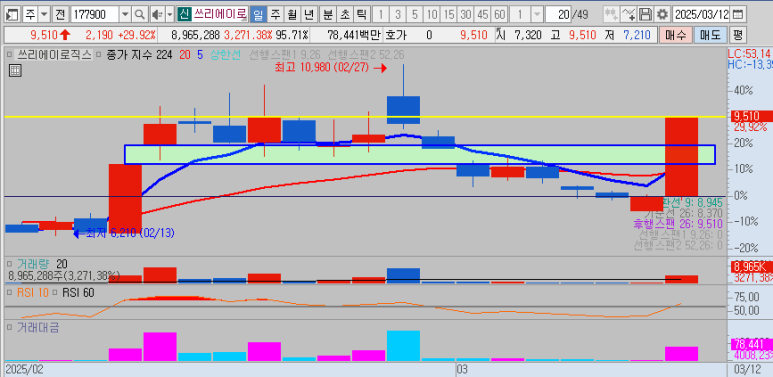Expand the speaker options dropdown arrow
Viewport: 773px width, 377px height.
pos(170,15)
